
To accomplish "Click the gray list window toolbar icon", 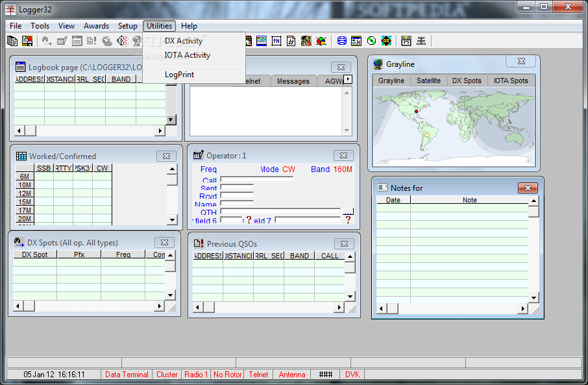I will [77, 41].
